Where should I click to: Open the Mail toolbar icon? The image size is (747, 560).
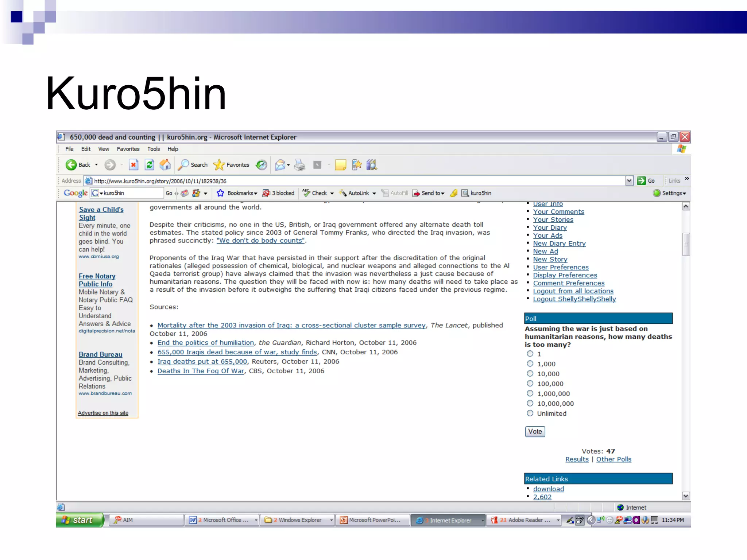(280, 165)
